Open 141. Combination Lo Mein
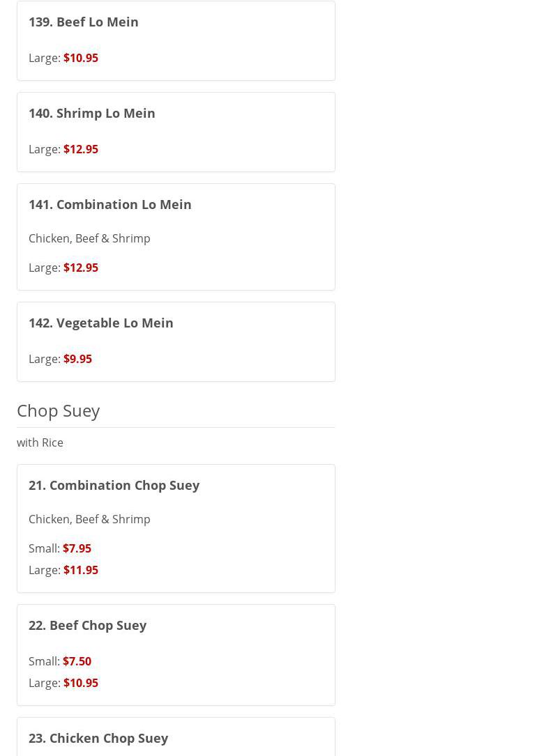This screenshot has height=756, width=537. click(x=110, y=204)
